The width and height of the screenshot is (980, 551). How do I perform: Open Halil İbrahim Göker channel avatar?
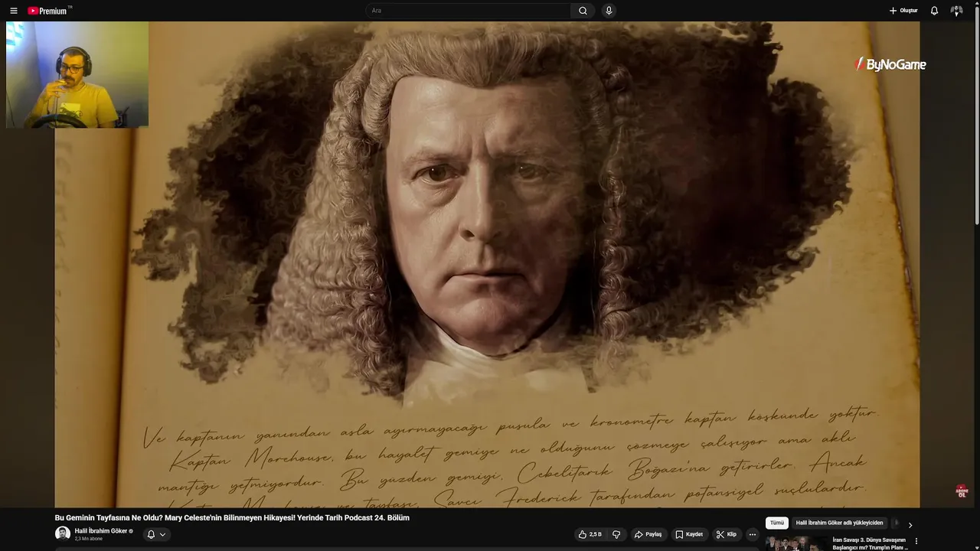[62, 533]
